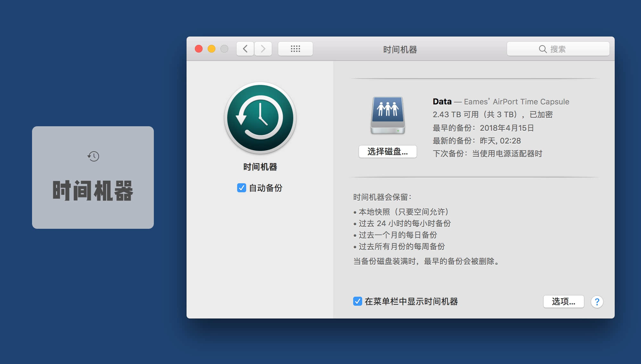Click the Data disk name text
The width and height of the screenshot is (641, 364).
(442, 102)
